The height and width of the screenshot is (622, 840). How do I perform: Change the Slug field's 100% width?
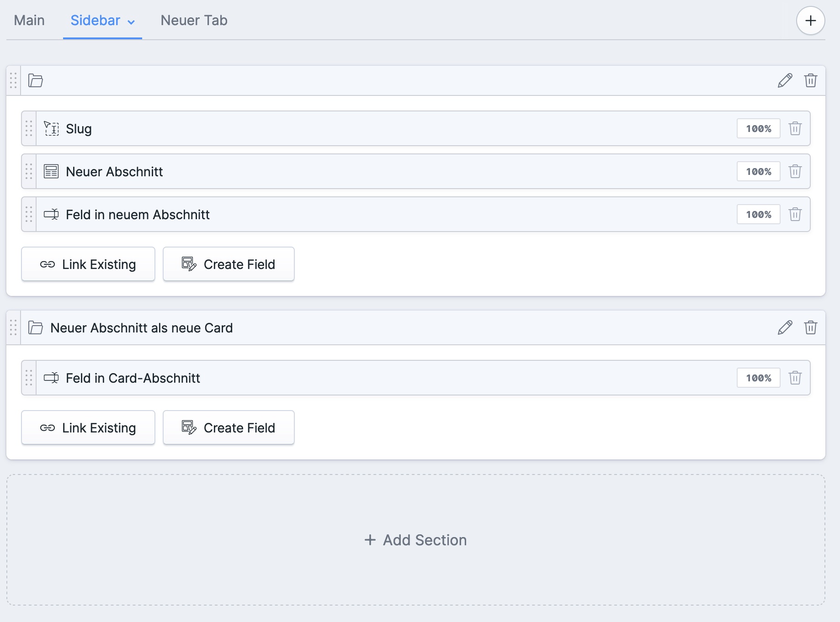coord(758,128)
